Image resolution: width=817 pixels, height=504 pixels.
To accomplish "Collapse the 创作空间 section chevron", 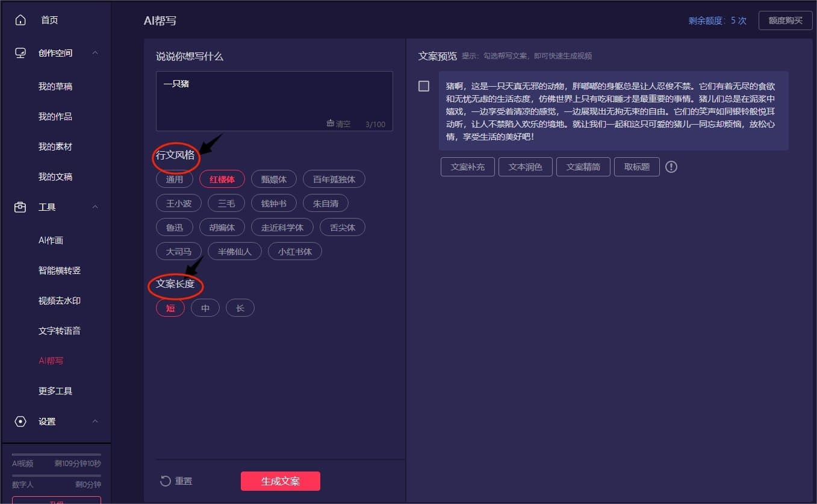I will tap(95, 53).
